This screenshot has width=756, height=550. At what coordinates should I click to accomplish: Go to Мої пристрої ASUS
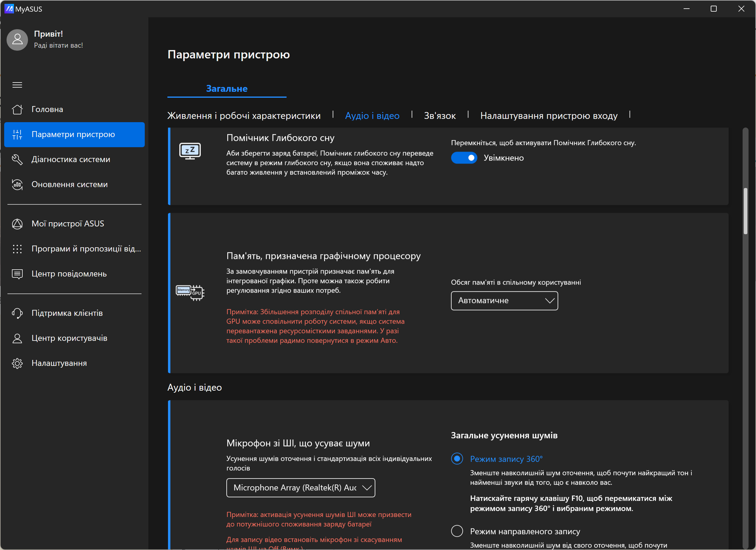pyautogui.click(x=74, y=224)
